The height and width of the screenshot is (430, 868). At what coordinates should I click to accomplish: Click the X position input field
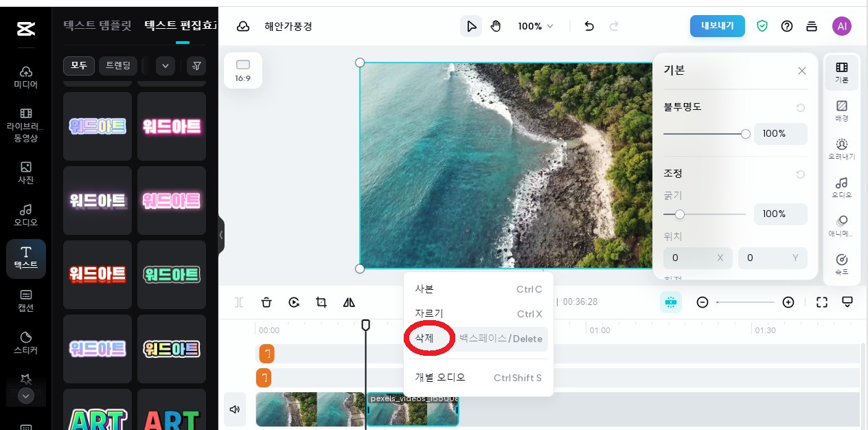pos(698,258)
